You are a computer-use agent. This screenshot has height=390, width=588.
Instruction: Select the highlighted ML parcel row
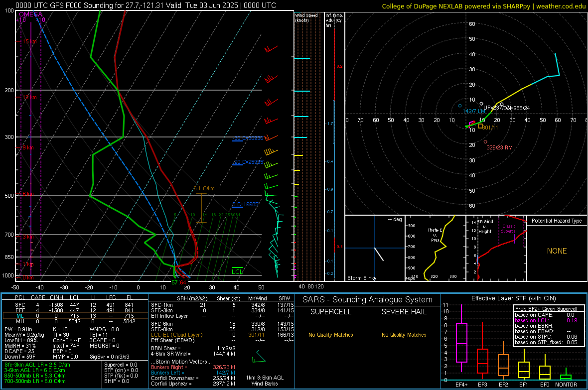pos(75,316)
